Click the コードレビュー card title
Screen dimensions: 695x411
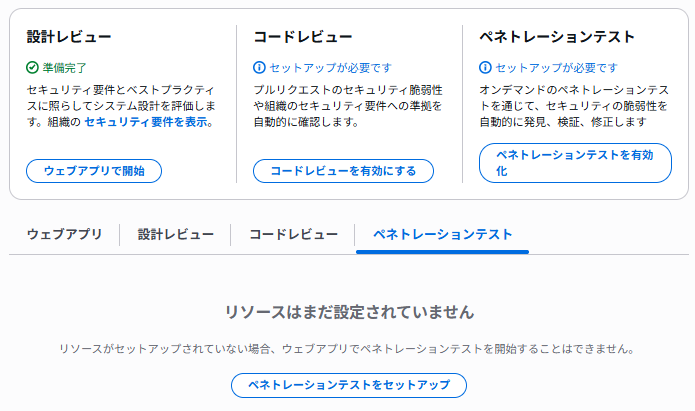click(302, 37)
